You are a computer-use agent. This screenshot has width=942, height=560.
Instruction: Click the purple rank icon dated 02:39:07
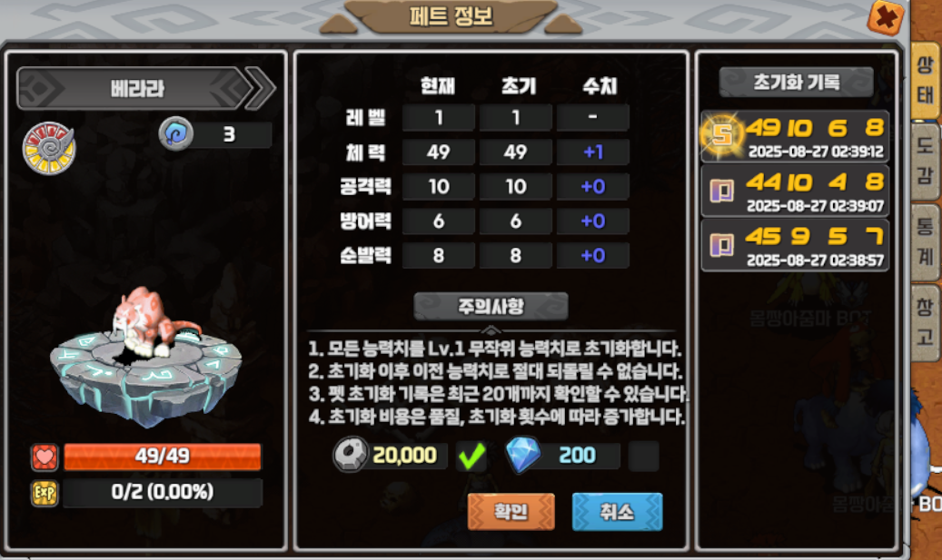(721, 192)
